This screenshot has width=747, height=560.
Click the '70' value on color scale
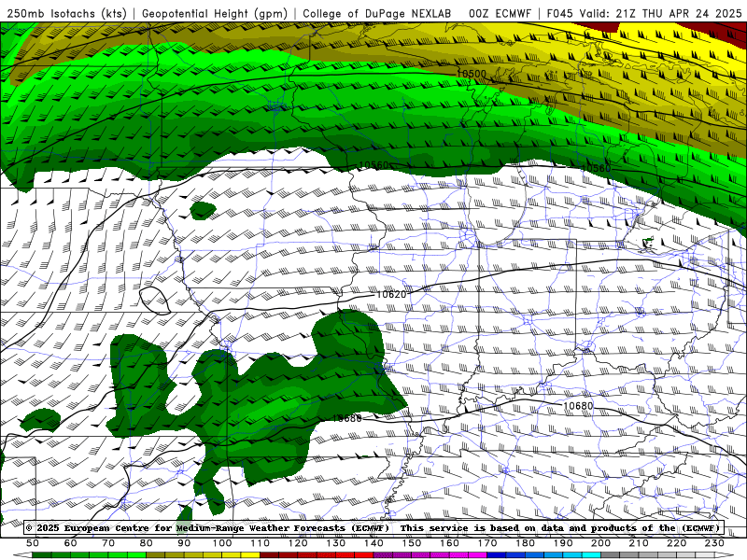[108, 543]
